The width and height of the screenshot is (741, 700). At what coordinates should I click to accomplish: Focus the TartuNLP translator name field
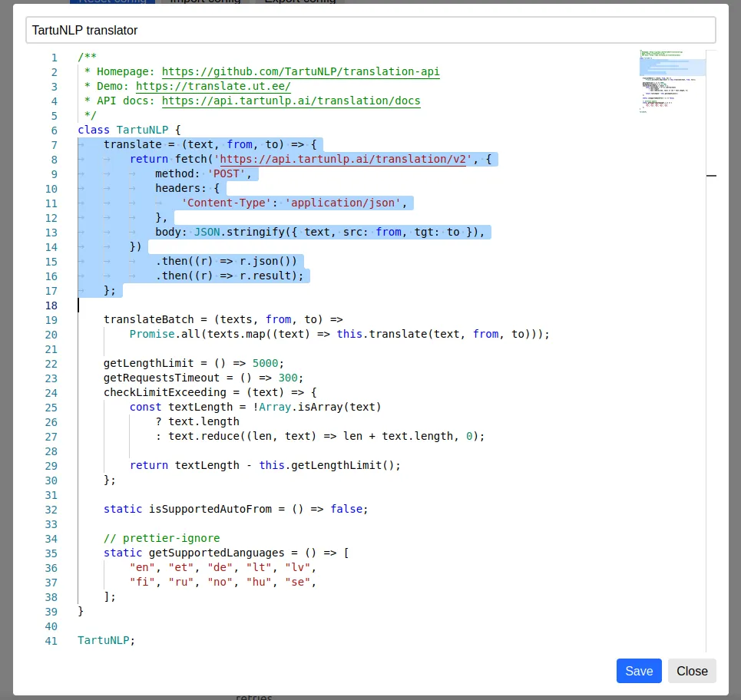pyautogui.click(x=370, y=30)
